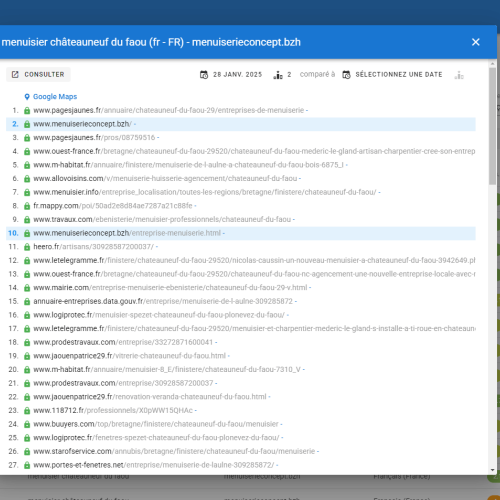The image size is (500, 500).
Task: Open the SÉLECTIONNEZ UNE DATE comparison picker
Action: tap(393, 74)
